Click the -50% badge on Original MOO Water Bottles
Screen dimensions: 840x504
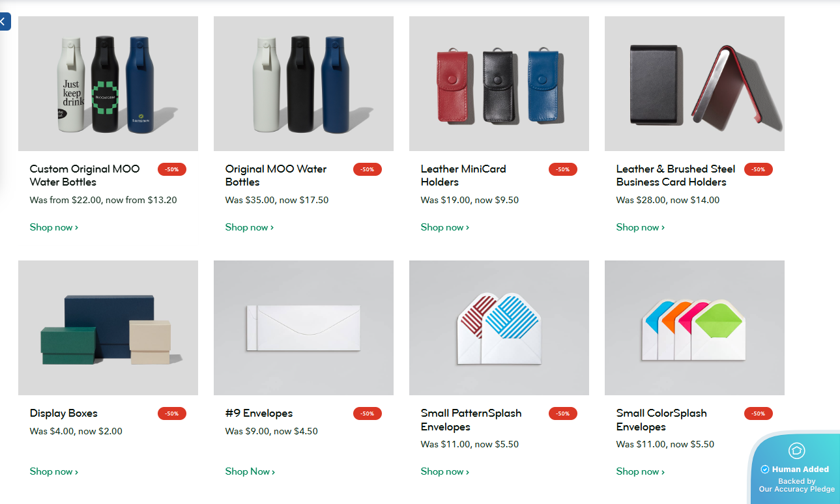[368, 169]
